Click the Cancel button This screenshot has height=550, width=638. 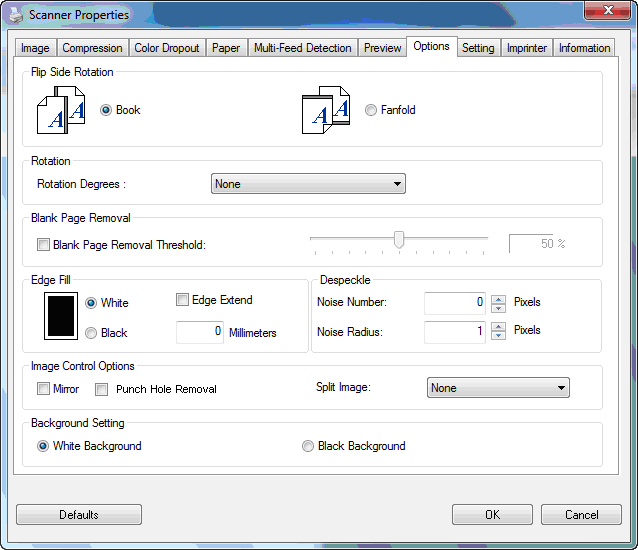[x=581, y=515]
